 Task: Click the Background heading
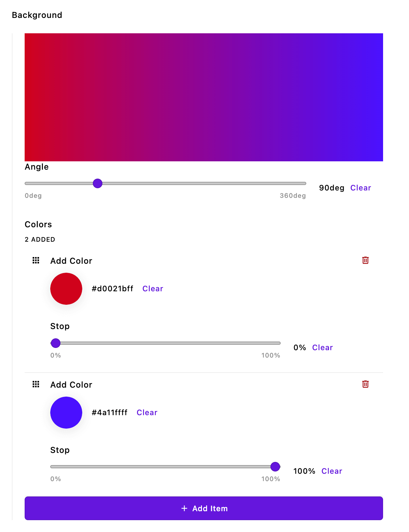[x=37, y=15]
